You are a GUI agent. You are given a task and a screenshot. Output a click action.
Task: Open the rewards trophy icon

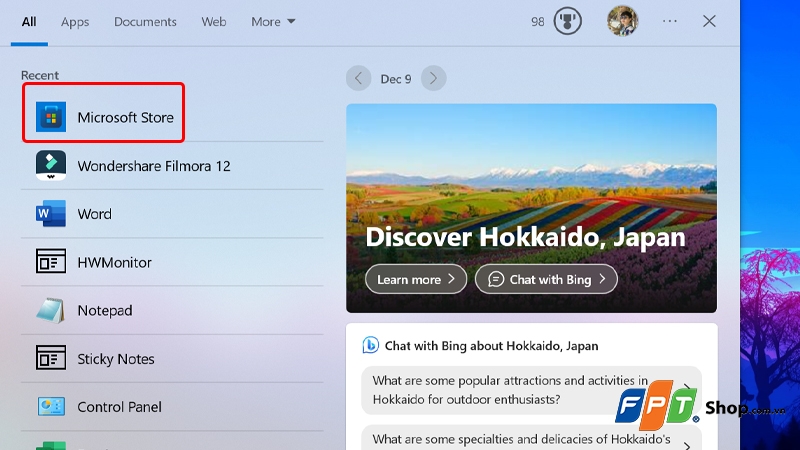567,21
